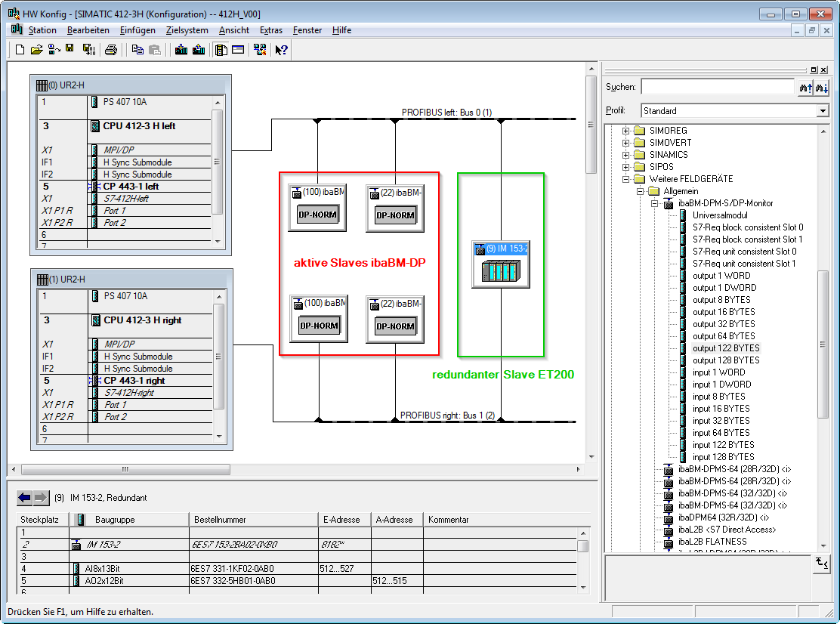Viewport: 840px width, 624px height.
Task: Select S7-Req block consistent Slot 0
Action: click(x=748, y=227)
